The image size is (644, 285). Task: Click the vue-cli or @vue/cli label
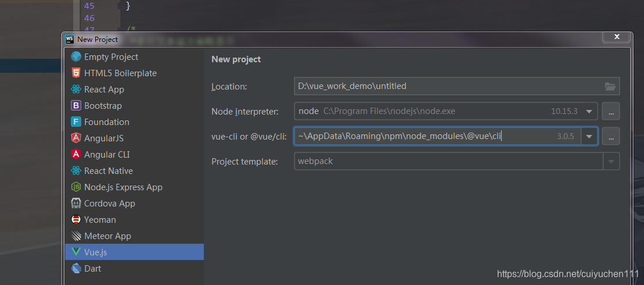coord(249,137)
